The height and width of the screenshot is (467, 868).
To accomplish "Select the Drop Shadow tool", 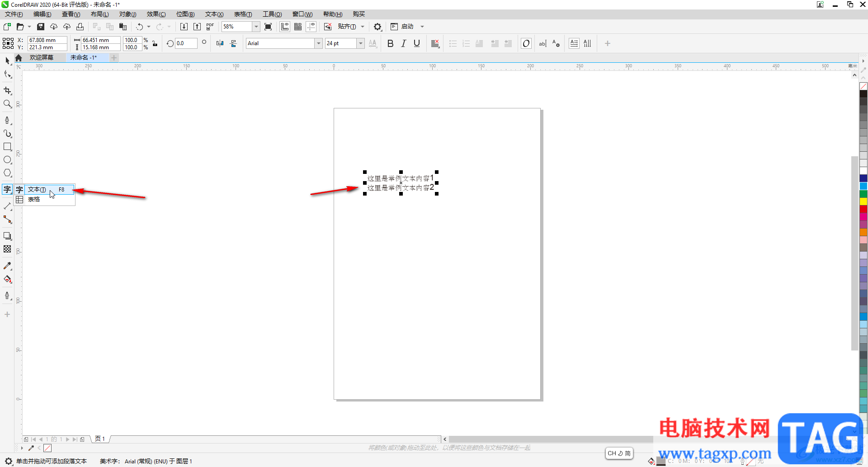I will pyautogui.click(x=7, y=236).
